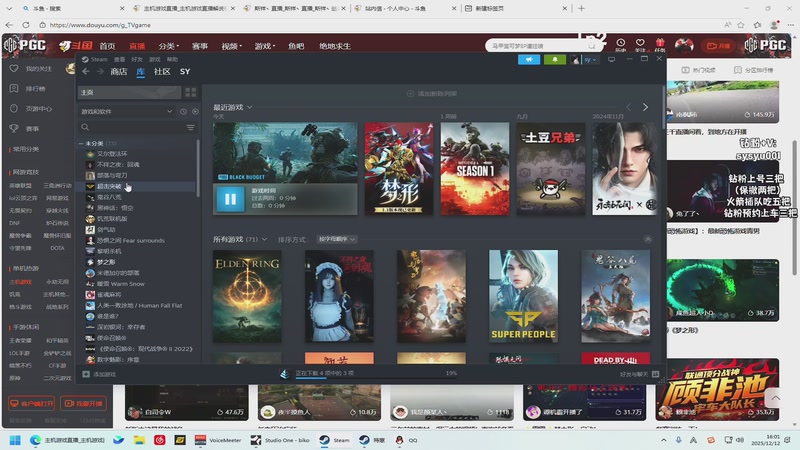Pause the download with the blue pause button
Screen dimensions: 800x450
(230, 199)
